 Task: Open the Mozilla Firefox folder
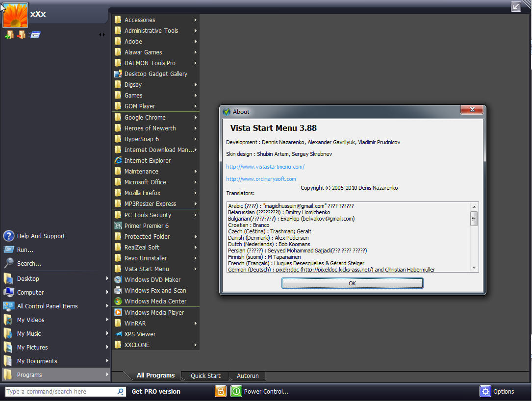[x=156, y=193]
